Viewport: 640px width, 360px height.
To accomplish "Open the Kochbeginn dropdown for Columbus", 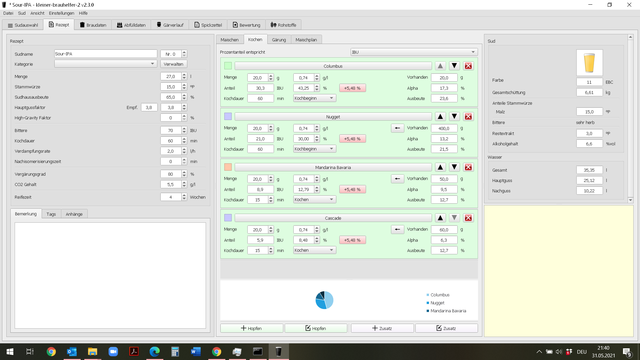I will 314,98.
